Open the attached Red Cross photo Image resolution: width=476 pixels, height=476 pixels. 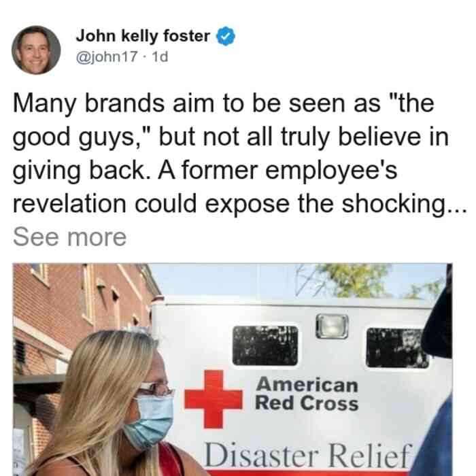[233, 369]
